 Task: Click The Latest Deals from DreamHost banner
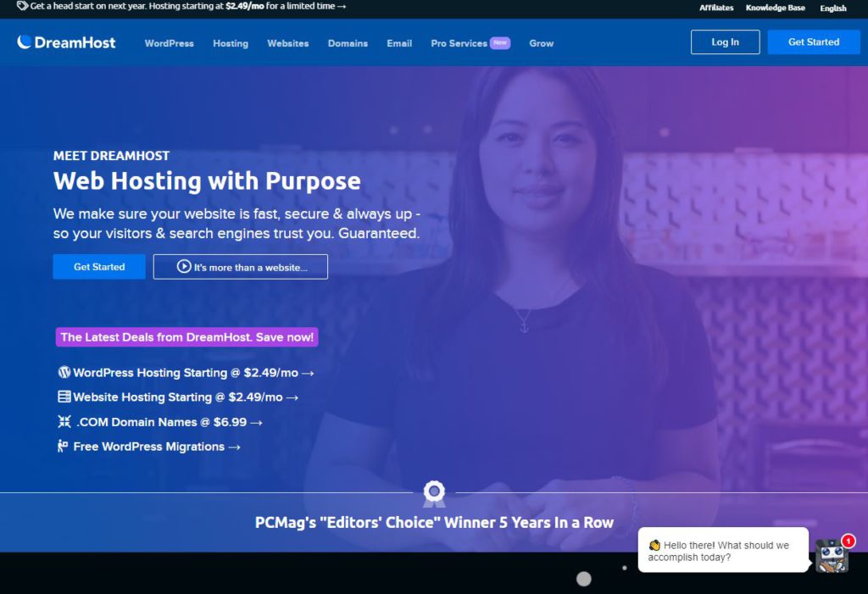tap(187, 337)
